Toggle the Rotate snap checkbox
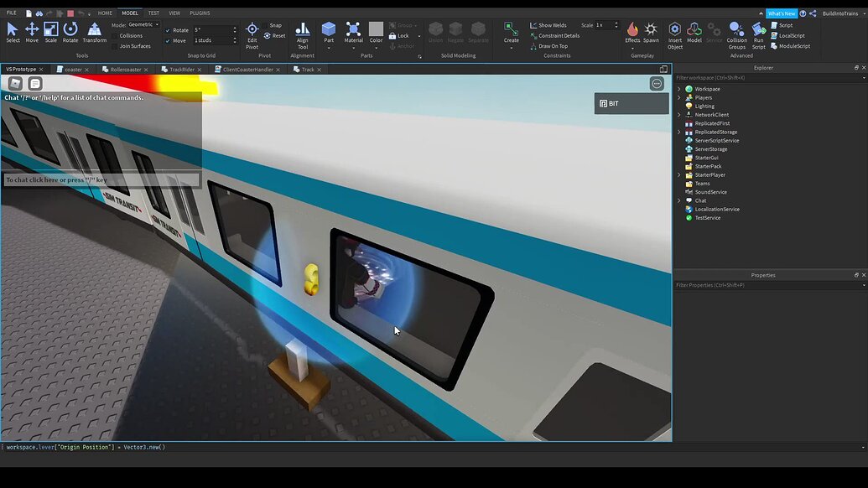 [168, 30]
